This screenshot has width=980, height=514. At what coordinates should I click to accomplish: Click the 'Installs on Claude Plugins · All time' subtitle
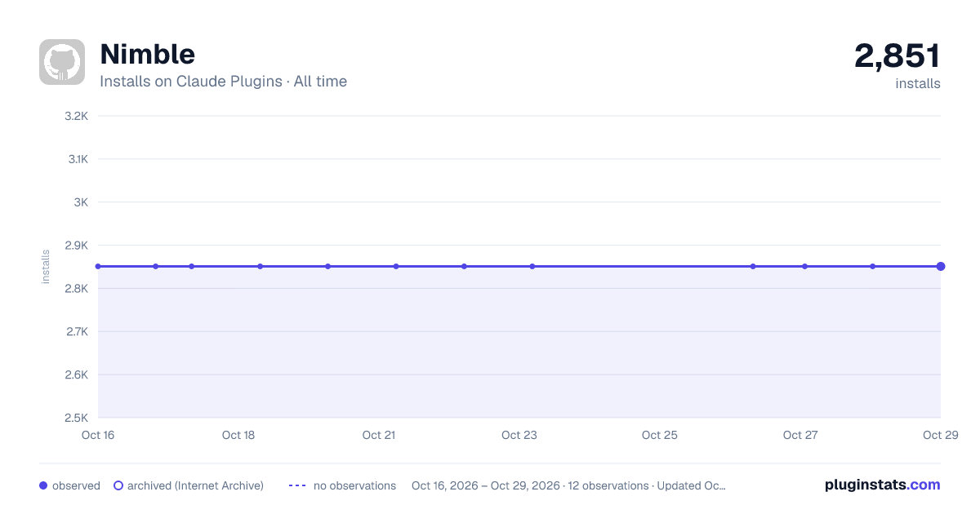224,82
